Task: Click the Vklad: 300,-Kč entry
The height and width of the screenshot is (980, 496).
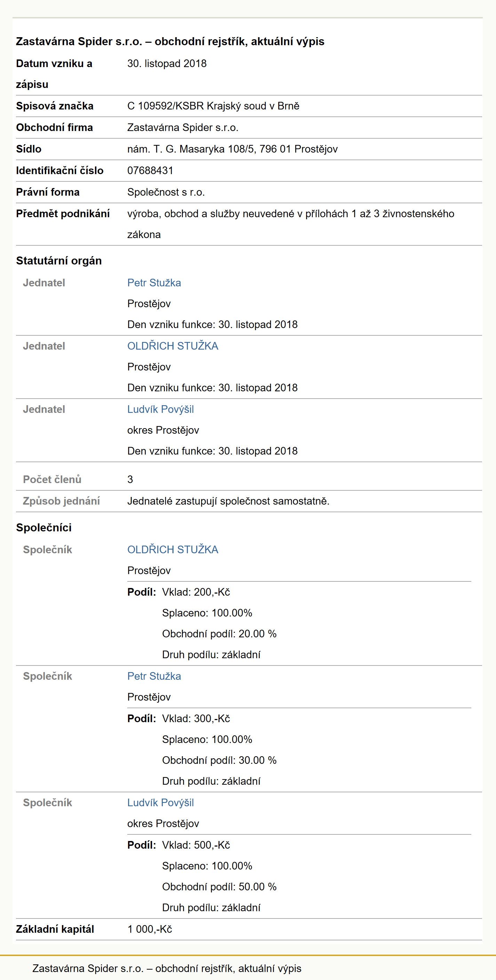Action: coord(196,718)
